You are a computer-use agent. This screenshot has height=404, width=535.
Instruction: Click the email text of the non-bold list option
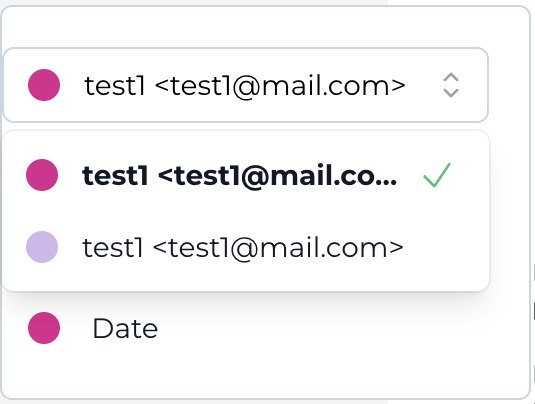[x=278, y=249]
